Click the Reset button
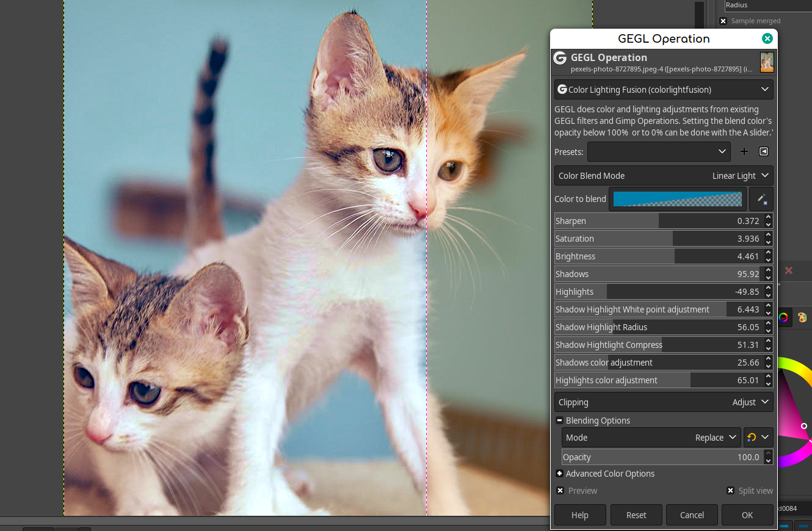The height and width of the screenshot is (531, 812). (x=636, y=515)
